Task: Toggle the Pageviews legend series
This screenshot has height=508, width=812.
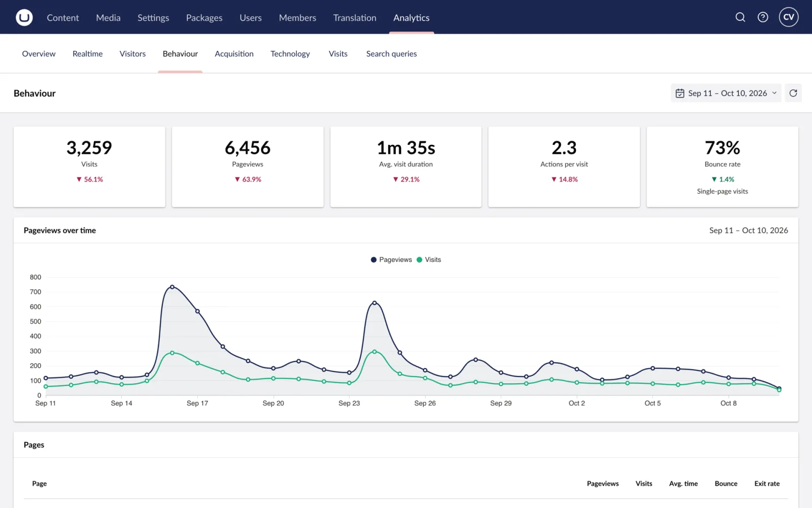Action: [391, 260]
